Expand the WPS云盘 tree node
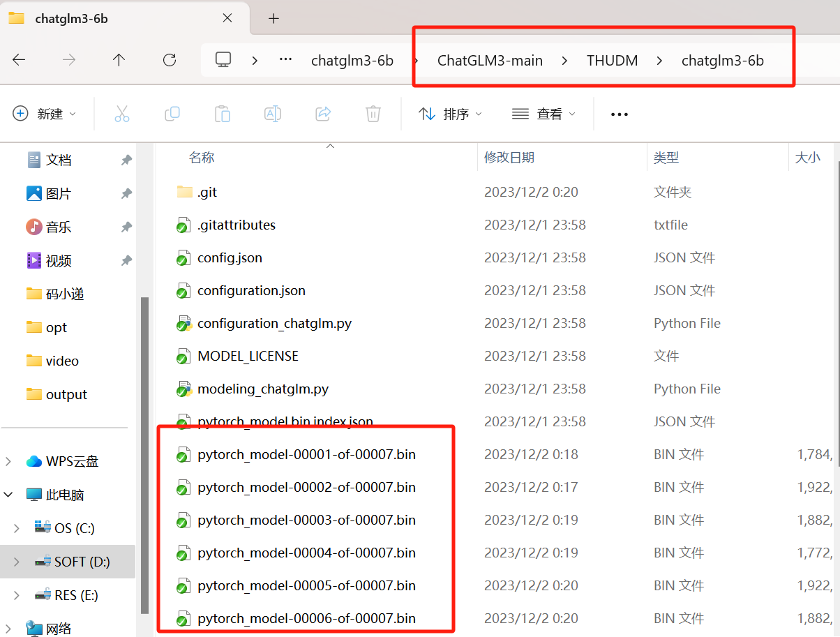The width and height of the screenshot is (840, 637). point(9,461)
